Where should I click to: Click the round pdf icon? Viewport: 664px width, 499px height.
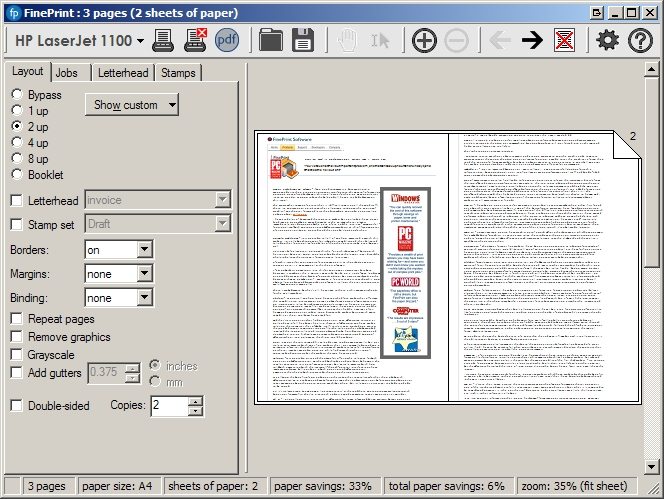click(227, 40)
